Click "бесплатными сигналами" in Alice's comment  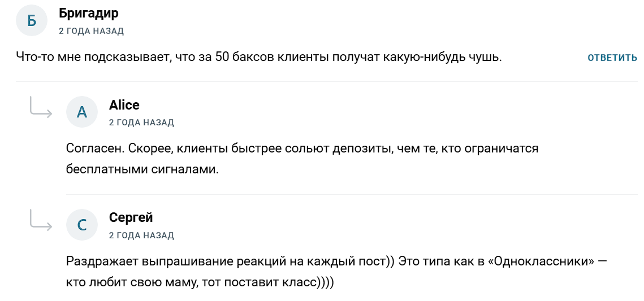point(142,169)
